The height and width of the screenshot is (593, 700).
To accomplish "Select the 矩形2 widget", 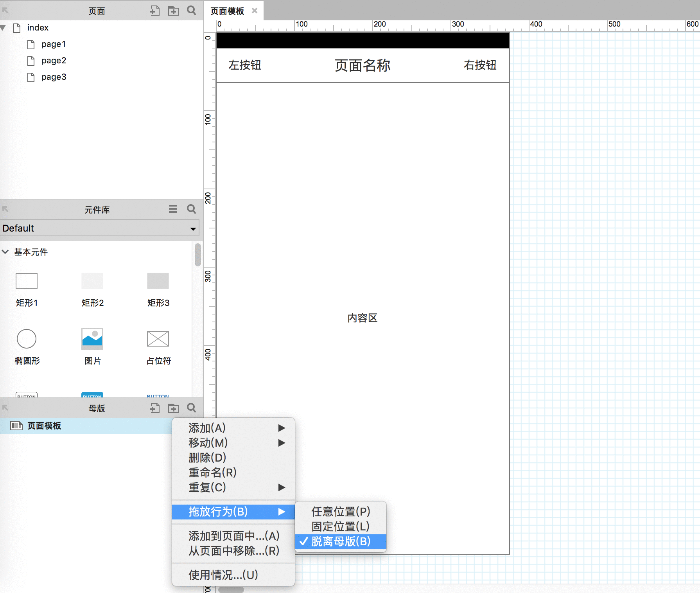I will [x=92, y=289].
